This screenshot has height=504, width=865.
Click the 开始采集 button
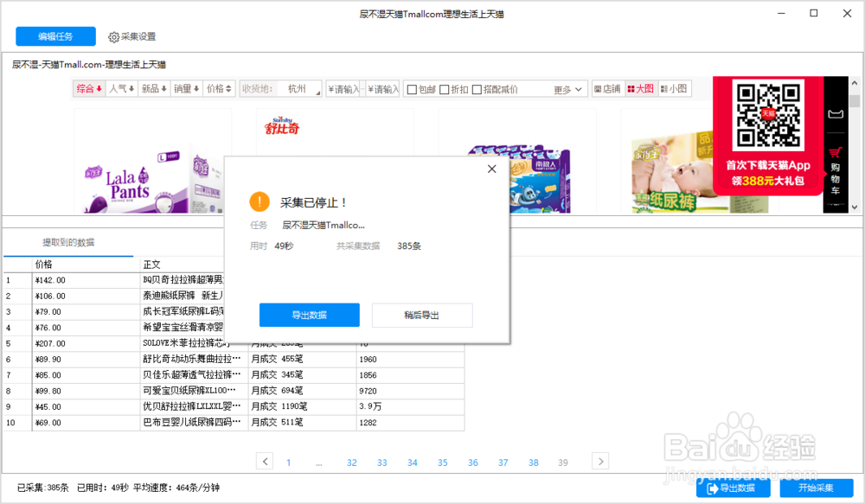pyautogui.click(x=817, y=488)
